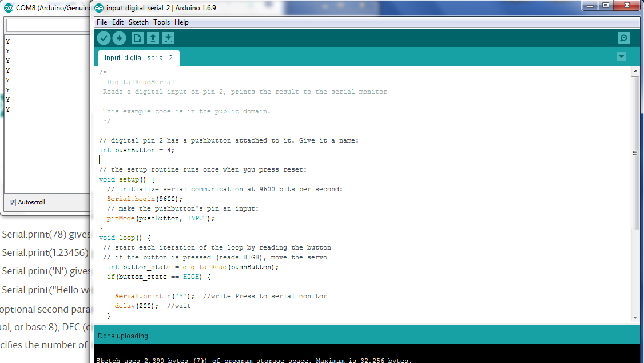This screenshot has height=363, width=644.
Task: Open the Sketch menu
Action: 138,22
